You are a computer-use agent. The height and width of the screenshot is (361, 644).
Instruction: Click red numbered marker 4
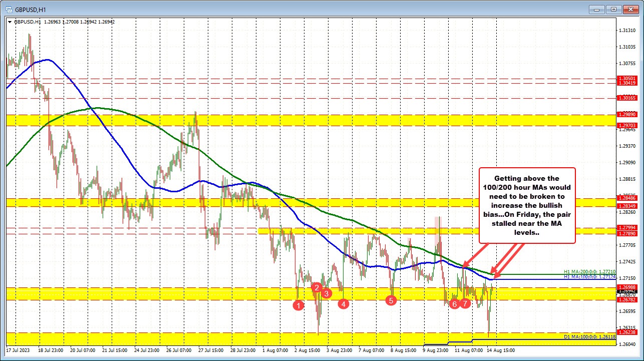click(344, 303)
